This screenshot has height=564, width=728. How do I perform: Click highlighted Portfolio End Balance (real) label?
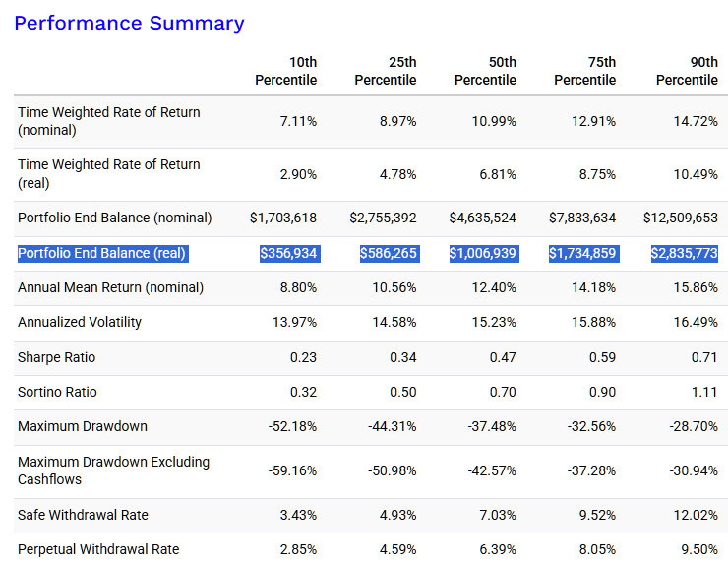103,254
